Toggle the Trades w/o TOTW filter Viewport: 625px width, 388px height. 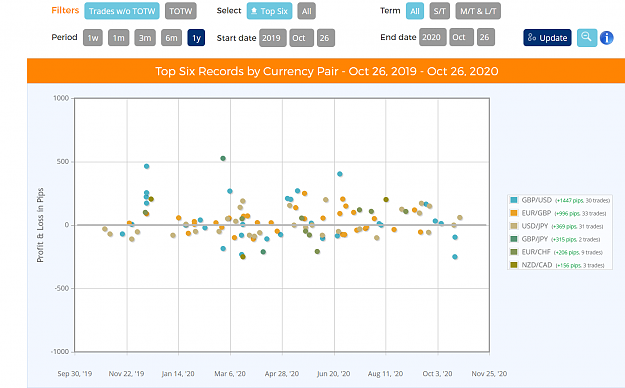coord(122,11)
